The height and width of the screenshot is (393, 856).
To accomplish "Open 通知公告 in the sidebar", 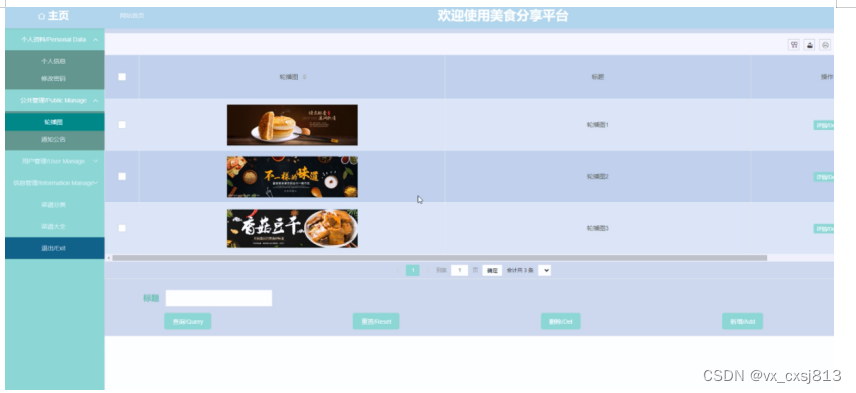I will tap(54, 140).
